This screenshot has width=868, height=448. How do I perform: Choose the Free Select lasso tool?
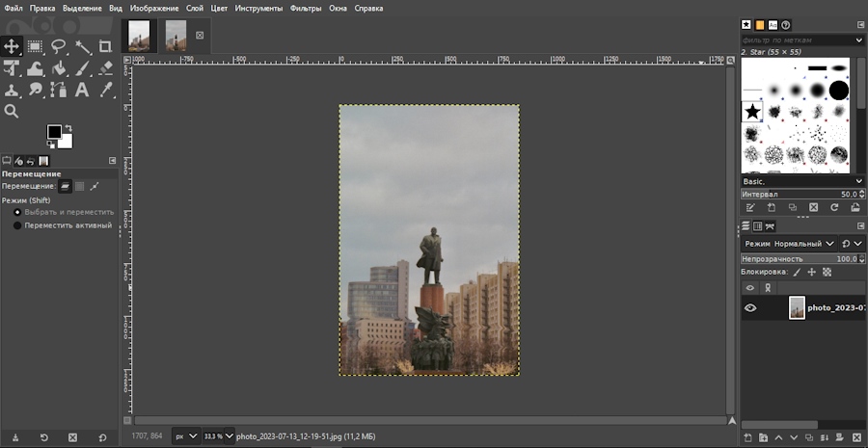coord(59,45)
